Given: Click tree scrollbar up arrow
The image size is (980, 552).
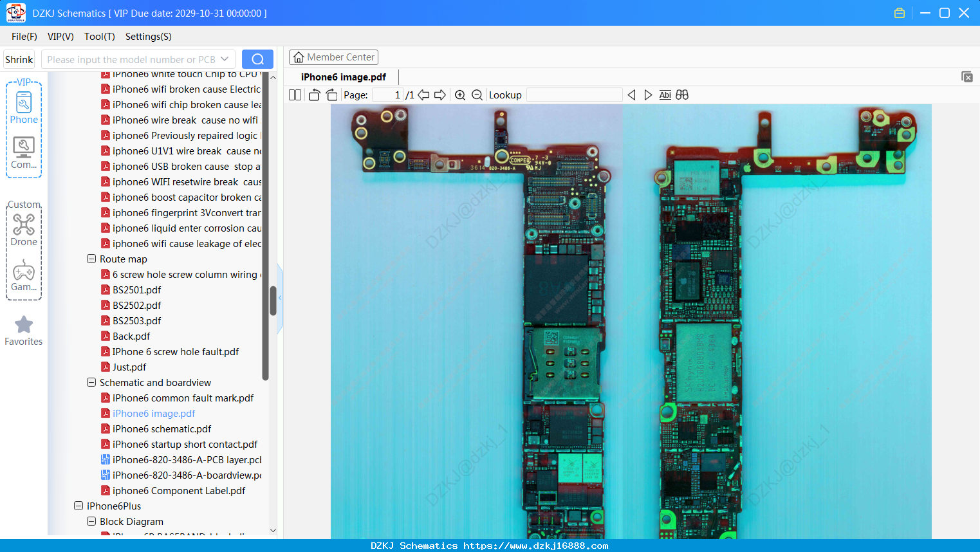Looking at the screenshot, I should (273, 77).
